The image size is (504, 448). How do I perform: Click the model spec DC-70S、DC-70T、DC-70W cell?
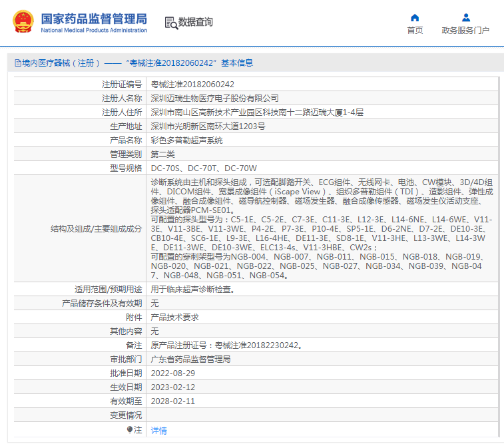click(x=204, y=168)
